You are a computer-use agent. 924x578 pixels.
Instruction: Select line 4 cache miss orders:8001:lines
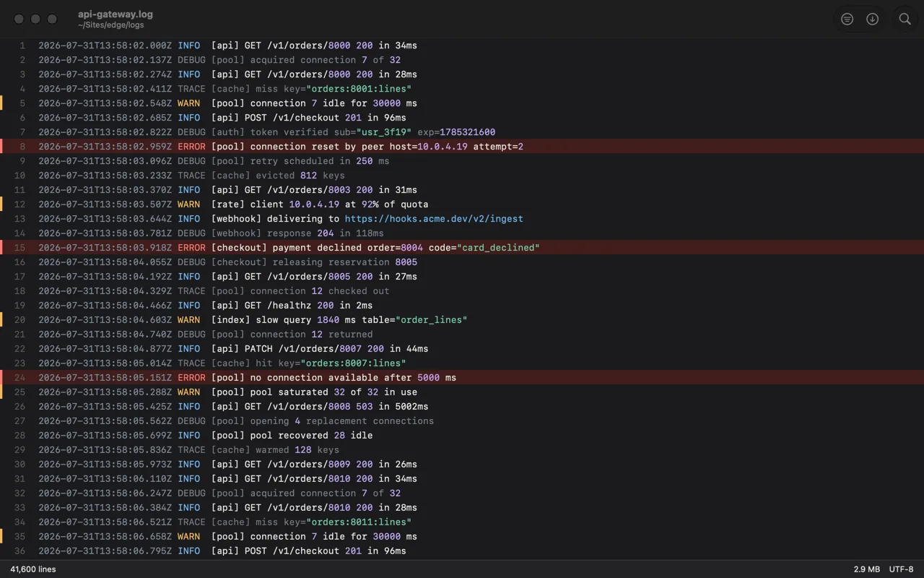tap(462, 89)
